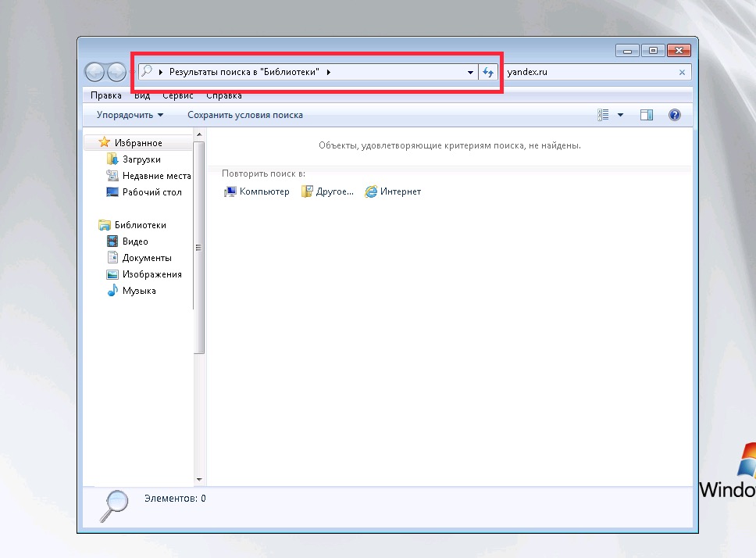
Task: Open Музыка library
Action: 139,291
